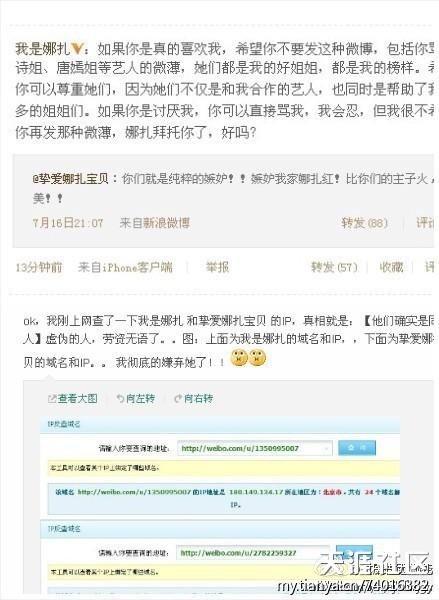Click the URL field with 1350995007
The image size is (439, 600).
[x=255, y=448]
